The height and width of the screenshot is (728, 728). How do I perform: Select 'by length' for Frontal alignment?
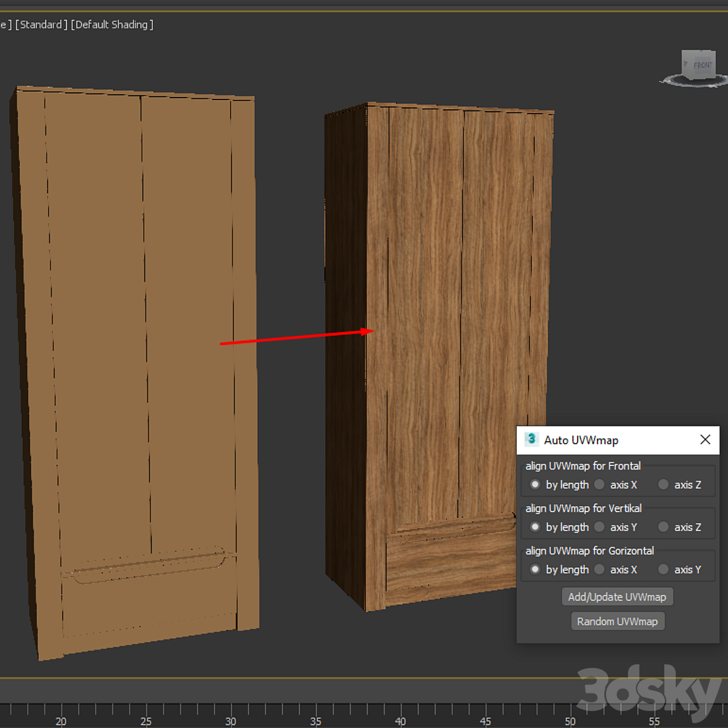coord(535,485)
